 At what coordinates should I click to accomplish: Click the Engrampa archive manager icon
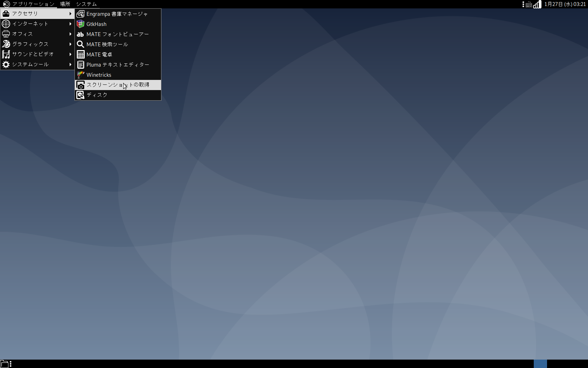click(x=80, y=14)
